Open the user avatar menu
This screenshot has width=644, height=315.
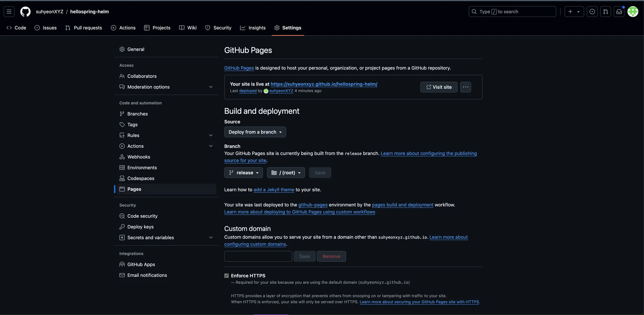(x=633, y=12)
